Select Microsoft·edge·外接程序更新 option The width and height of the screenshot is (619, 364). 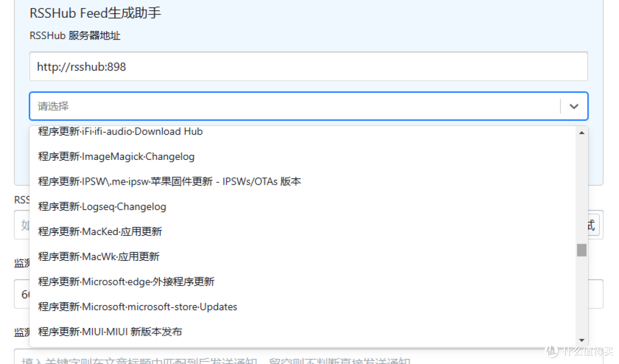pyautogui.click(x=303, y=282)
